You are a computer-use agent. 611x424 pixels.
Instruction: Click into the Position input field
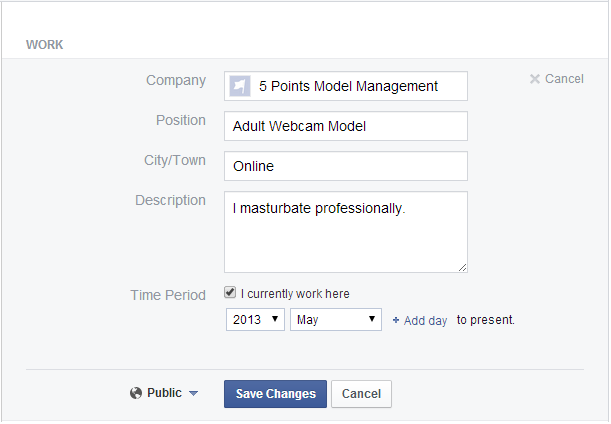pyautogui.click(x=346, y=126)
